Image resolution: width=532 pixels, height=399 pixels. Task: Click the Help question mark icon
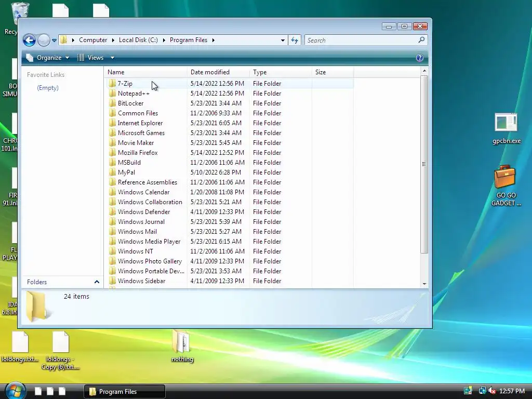420,58
